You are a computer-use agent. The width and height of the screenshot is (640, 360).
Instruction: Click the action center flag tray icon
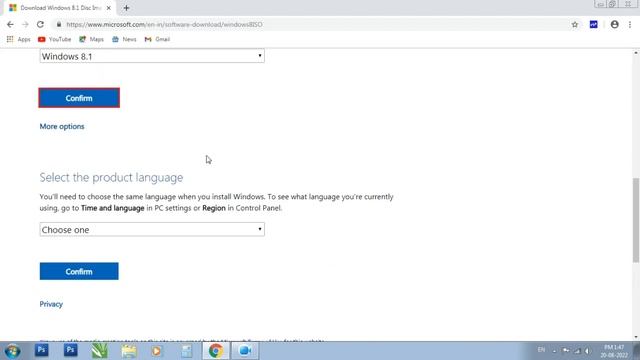click(x=566, y=351)
